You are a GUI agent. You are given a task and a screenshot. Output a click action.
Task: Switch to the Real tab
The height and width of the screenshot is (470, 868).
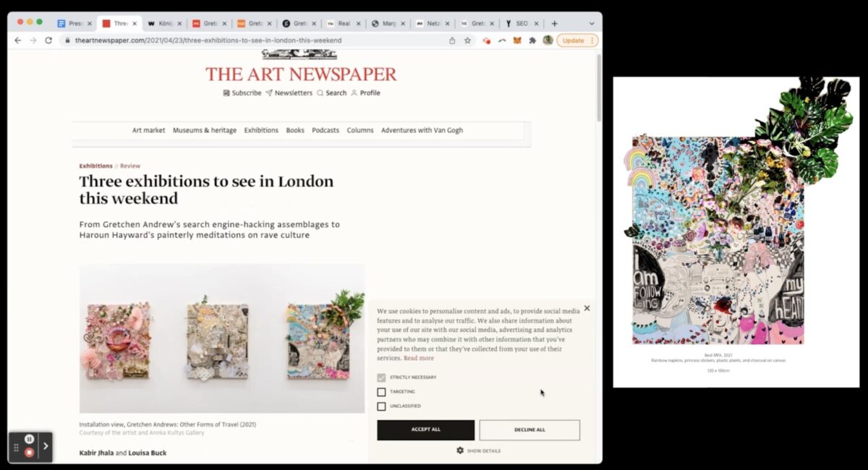[343, 23]
